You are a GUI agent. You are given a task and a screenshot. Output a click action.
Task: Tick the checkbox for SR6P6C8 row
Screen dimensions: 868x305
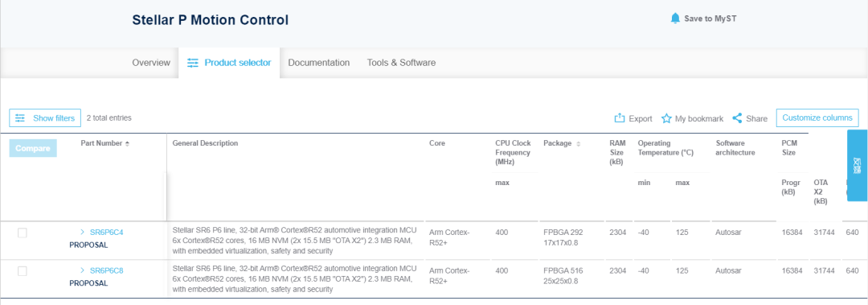point(23,271)
